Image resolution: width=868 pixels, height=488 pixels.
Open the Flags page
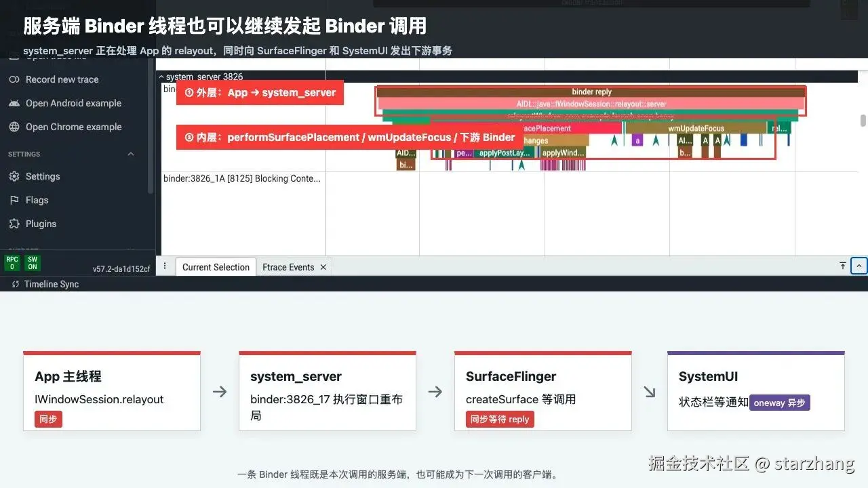[x=37, y=200]
